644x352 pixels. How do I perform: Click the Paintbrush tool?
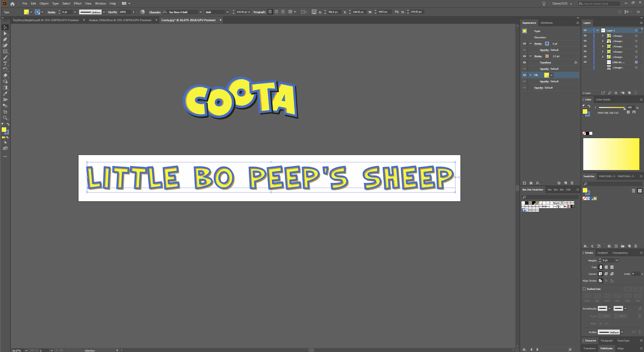point(5,57)
